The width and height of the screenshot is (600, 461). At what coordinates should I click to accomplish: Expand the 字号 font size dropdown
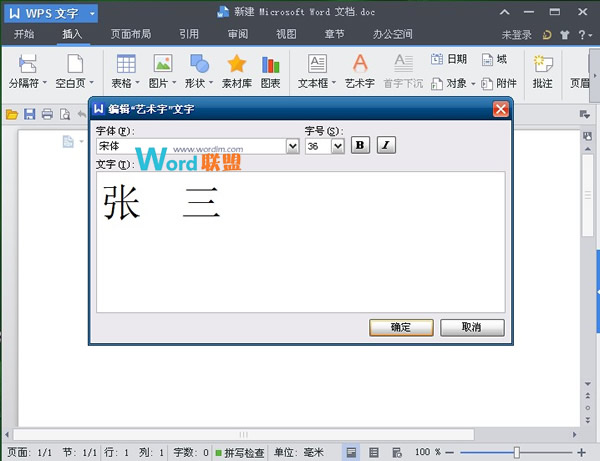tap(338, 146)
